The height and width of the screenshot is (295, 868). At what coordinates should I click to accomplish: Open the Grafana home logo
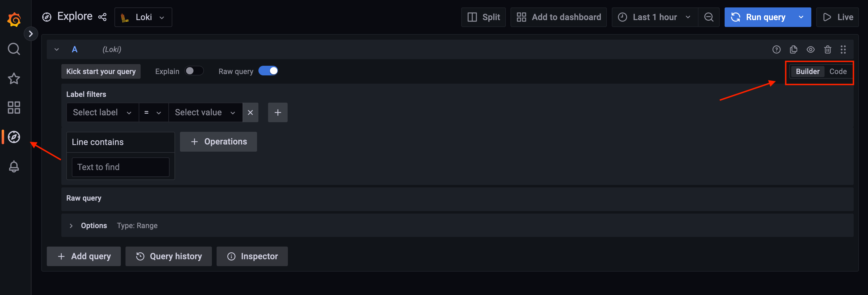point(14,19)
